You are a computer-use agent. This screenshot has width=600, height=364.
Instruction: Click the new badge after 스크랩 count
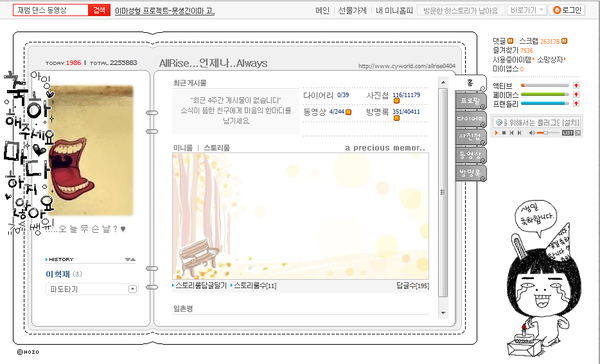pos(564,41)
